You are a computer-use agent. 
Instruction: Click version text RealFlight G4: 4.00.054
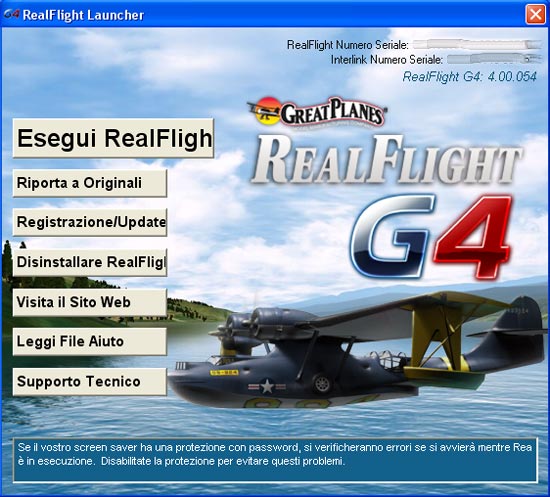[x=469, y=76]
